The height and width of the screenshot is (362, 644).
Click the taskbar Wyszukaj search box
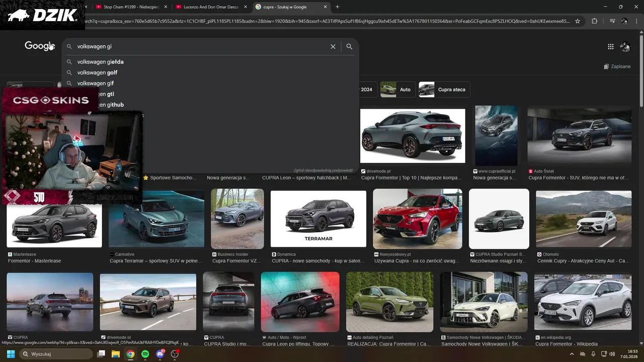coord(55,354)
